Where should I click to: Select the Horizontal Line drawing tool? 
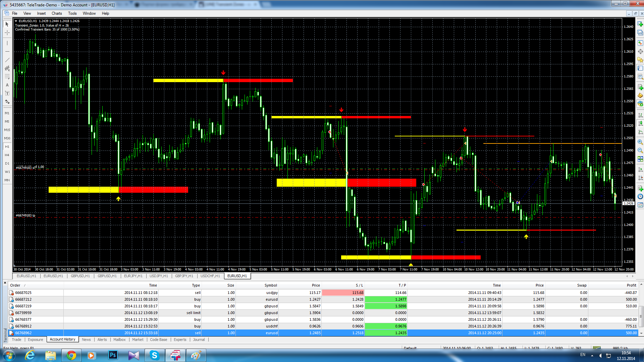(x=7, y=51)
